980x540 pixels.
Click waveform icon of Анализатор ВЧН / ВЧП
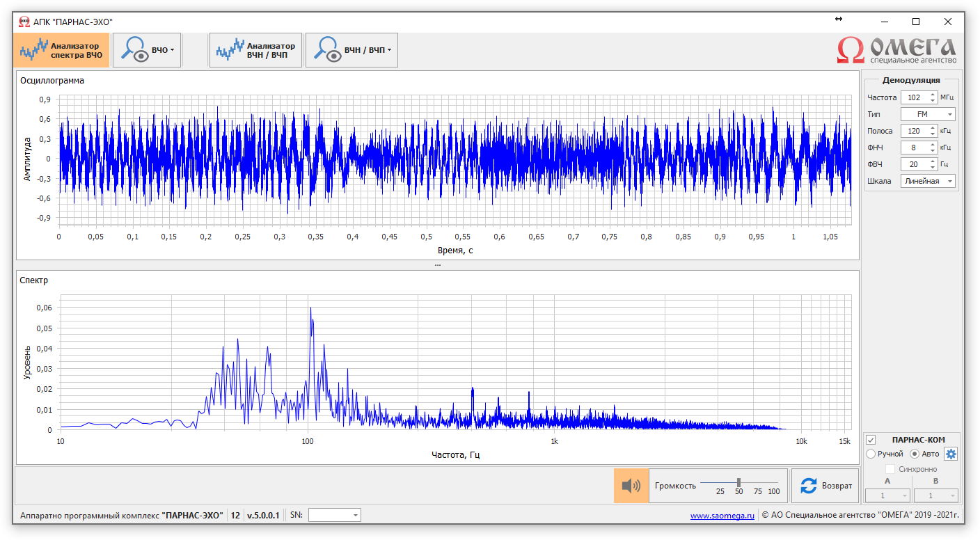pyautogui.click(x=230, y=51)
